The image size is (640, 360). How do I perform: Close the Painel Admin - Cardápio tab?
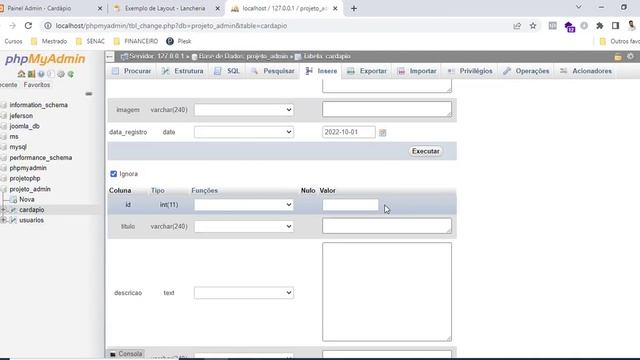pos(100,9)
